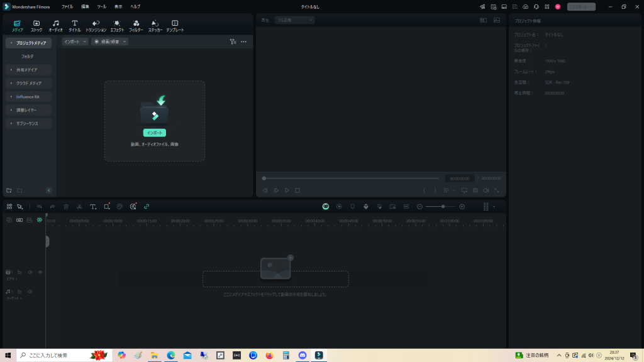
Task: Open the ツール menu
Action: [101, 6]
